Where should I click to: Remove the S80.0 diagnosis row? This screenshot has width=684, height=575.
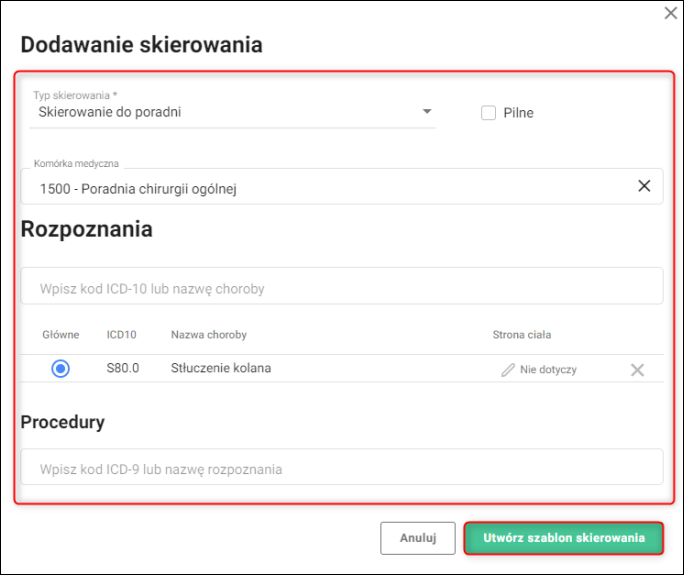[637, 370]
